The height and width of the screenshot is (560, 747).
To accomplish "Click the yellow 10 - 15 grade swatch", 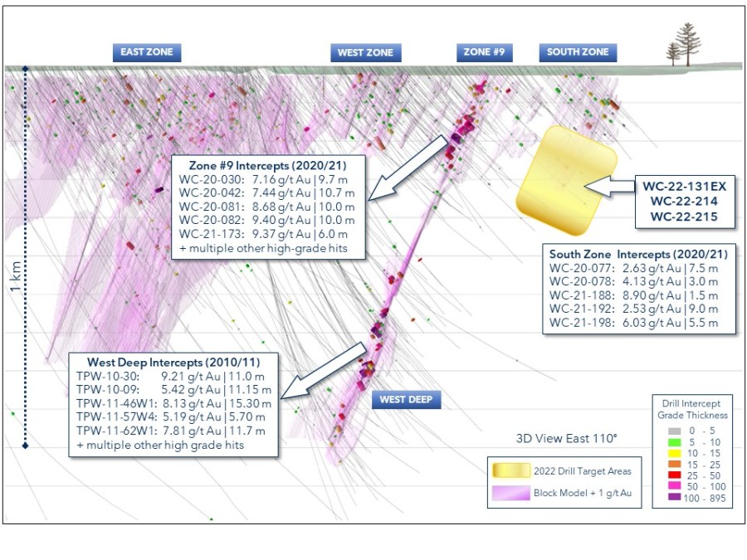I will click(x=675, y=453).
